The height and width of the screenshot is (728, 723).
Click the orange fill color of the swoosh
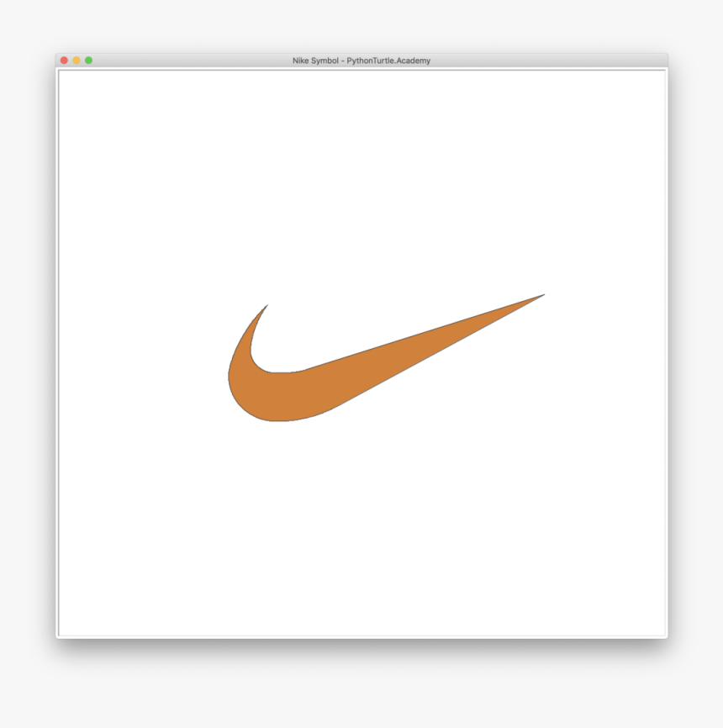(336, 378)
